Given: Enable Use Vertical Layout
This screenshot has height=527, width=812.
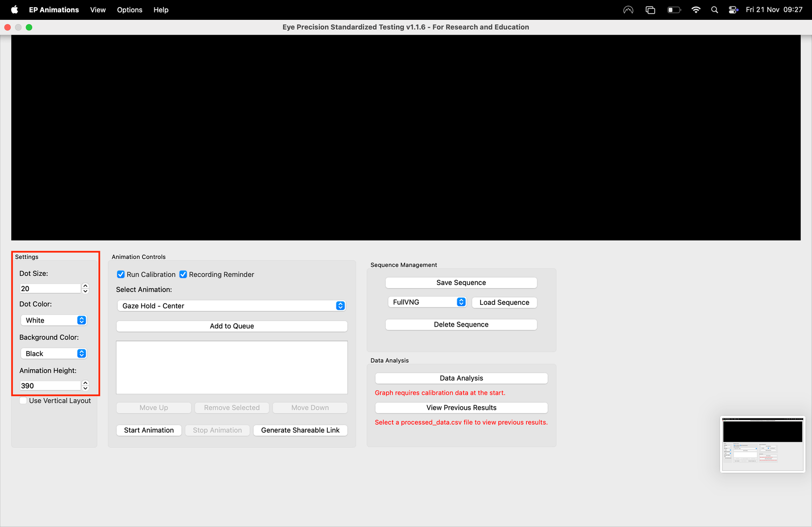Looking at the screenshot, I should [23, 400].
